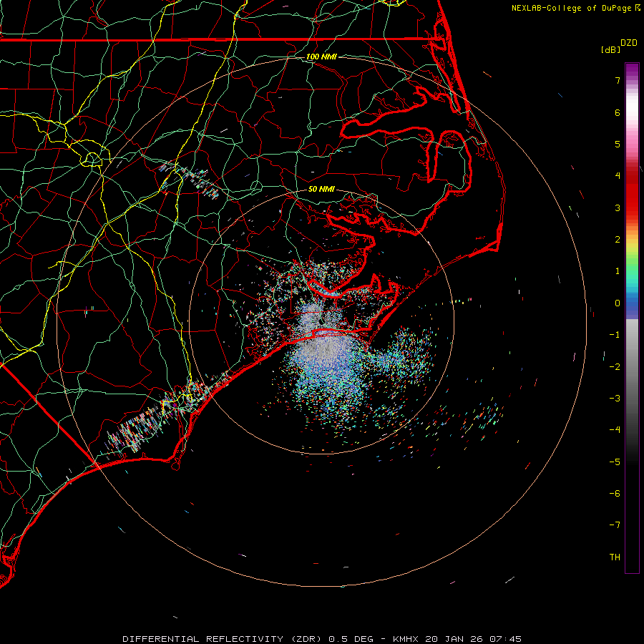
Task: Click the -7 value on the color scale
Action: coord(615,525)
